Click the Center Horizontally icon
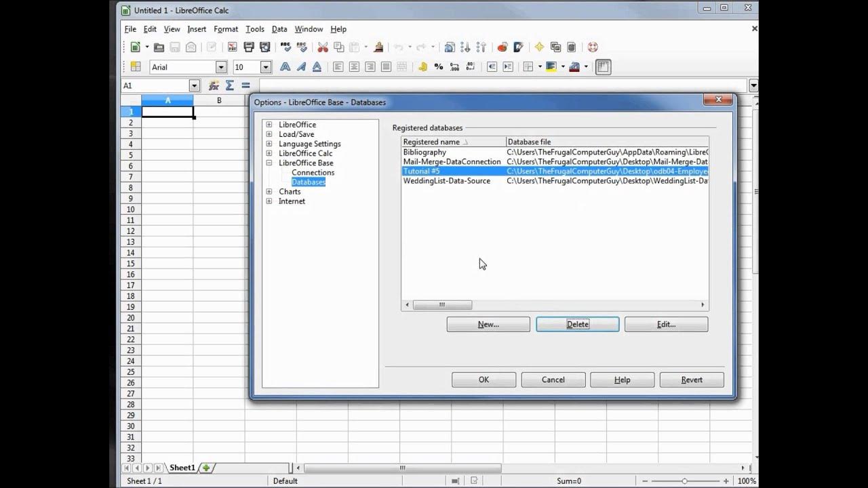The image size is (868, 488). tap(354, 67)
